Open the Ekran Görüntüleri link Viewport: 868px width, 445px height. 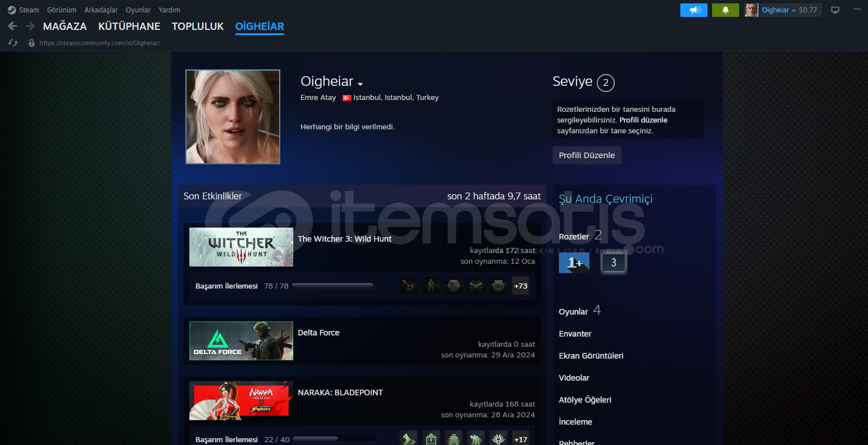coord(591,356)
